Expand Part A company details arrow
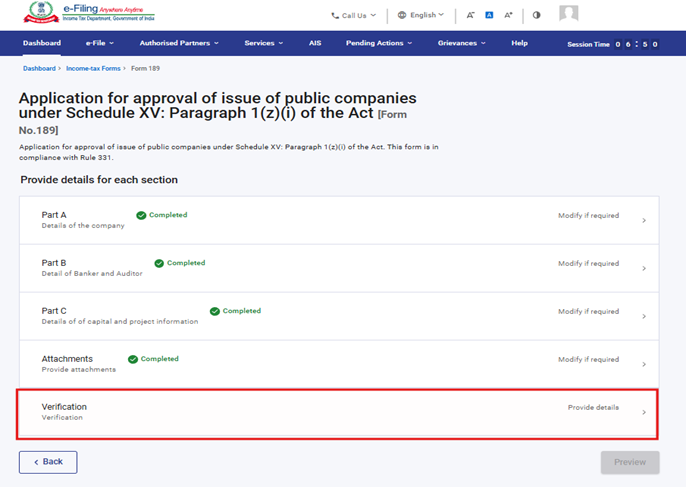The height and width of the screenshot is (487, 686). 643,220
